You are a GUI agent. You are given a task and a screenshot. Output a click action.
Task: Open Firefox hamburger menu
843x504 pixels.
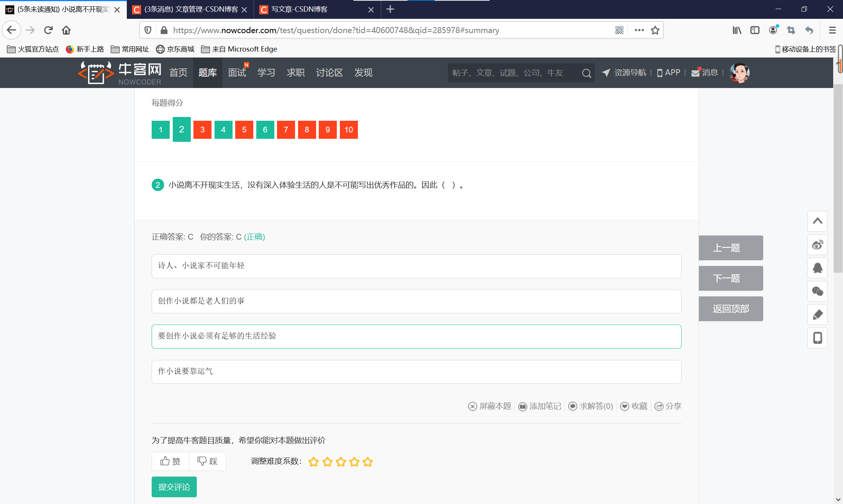[832, 30]
